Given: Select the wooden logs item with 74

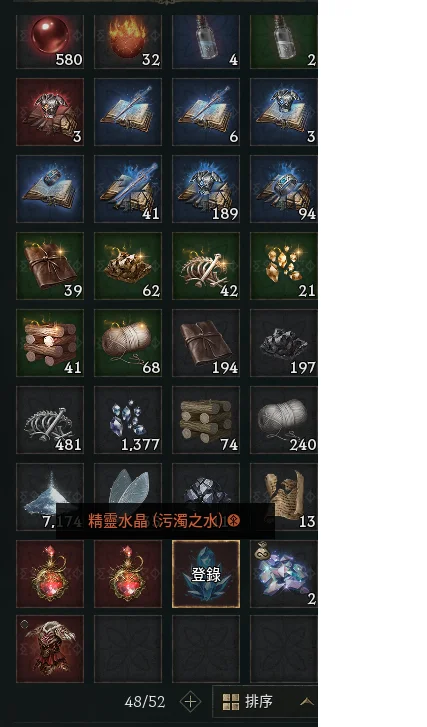Looking at the screenshot, I should pos(206,420).
